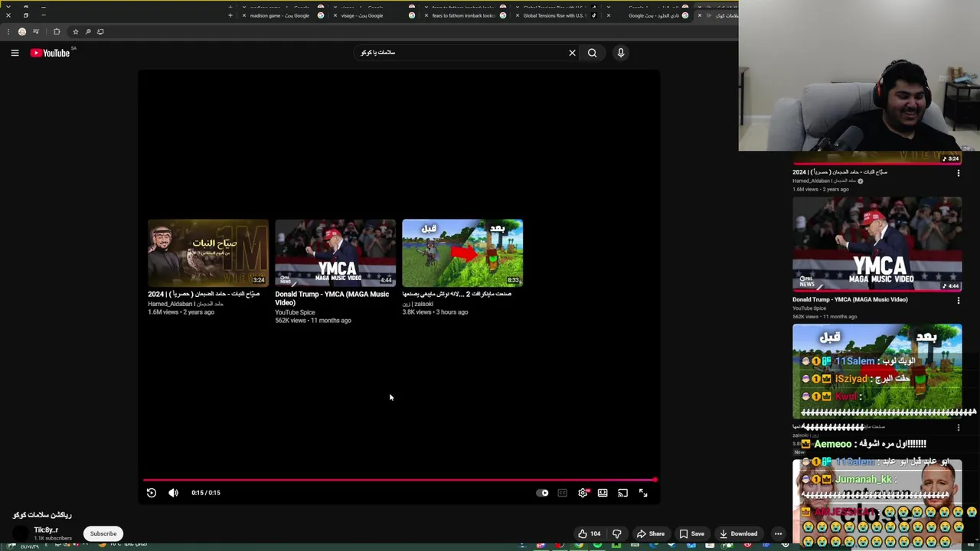Open the Minecraft zalsoki endscreen thumbnail

coord(462,253)
